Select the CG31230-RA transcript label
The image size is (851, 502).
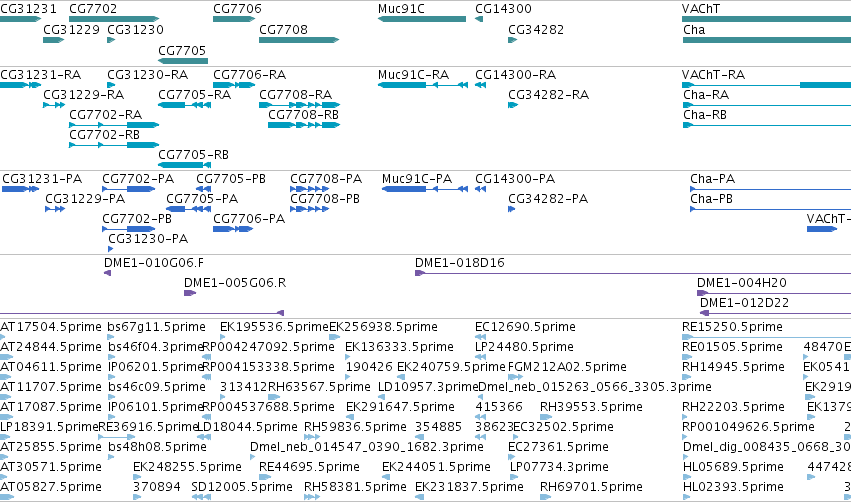(148, 75)
